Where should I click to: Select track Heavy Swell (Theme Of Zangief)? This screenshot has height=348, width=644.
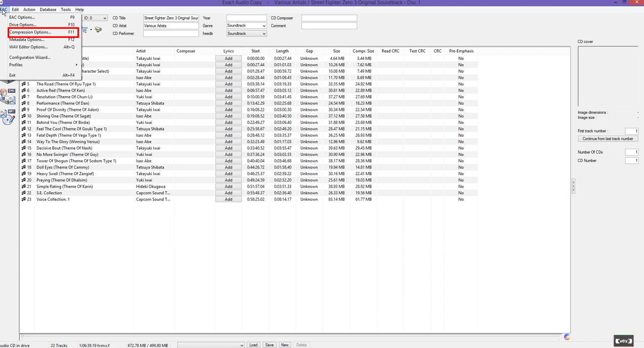tap(65, 174)
